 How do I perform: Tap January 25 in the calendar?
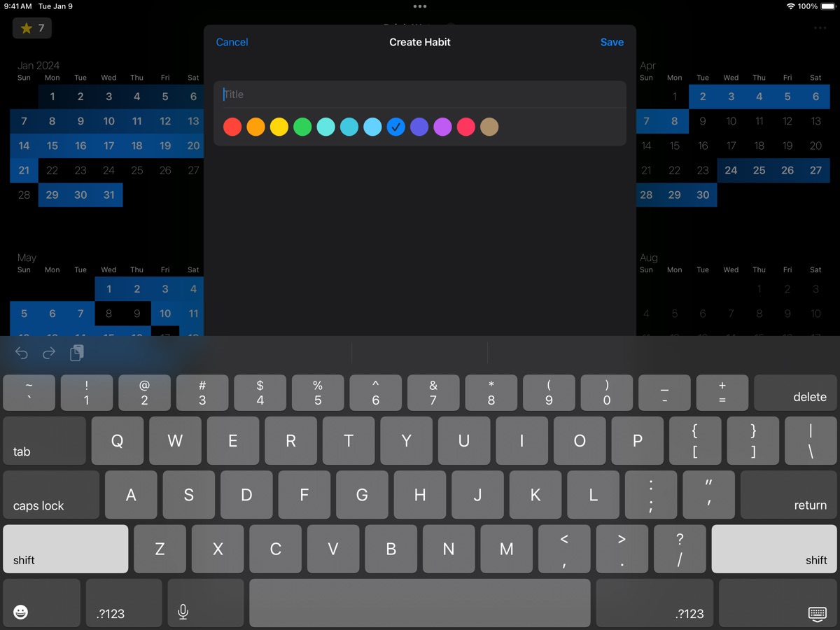coord(136,170)
